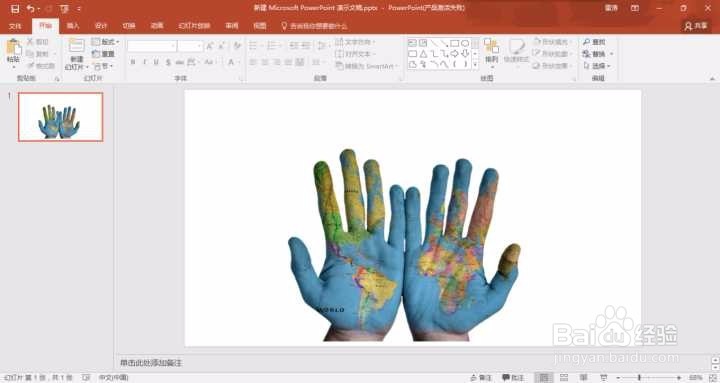Switch to the 幻灯片放映 (Slide Show) tab
Screen dimensions: 720x383
pyautogui.click(x=194, y=26)
